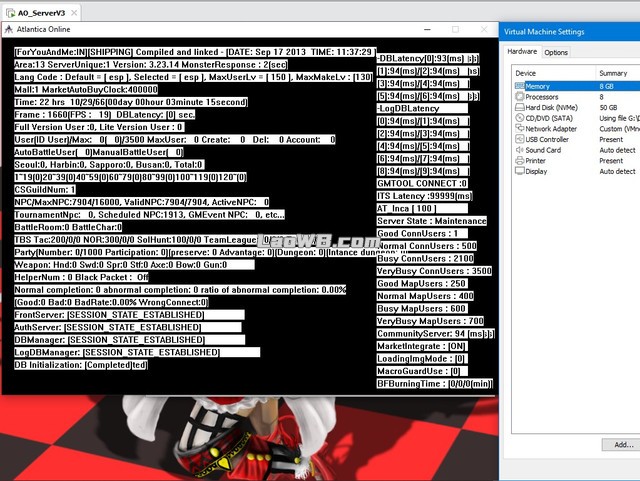The image size is (640, 481).
Task: Click 'LogDBManager: [SESSION_STATE_ESTABLISHED]' line
Action: point(137,352)
